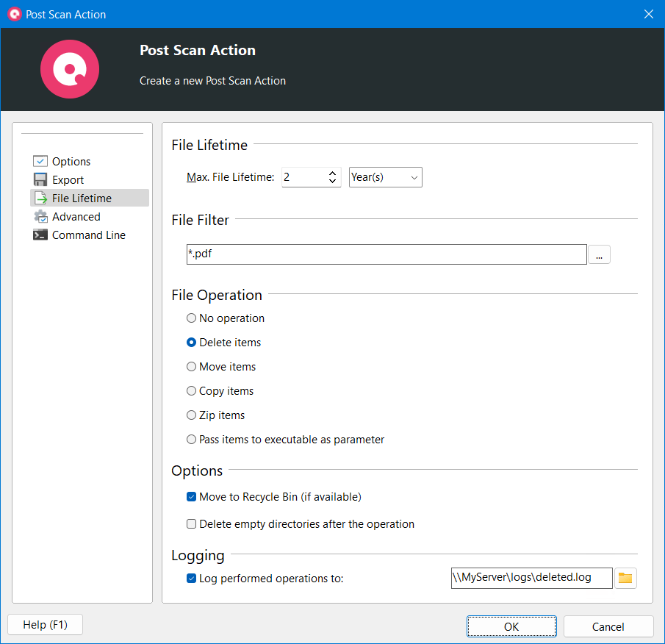Click the yellow folder icon for log location
This screenshot has height=644, width=665.
pyautogui.click(x=625, y=578)
